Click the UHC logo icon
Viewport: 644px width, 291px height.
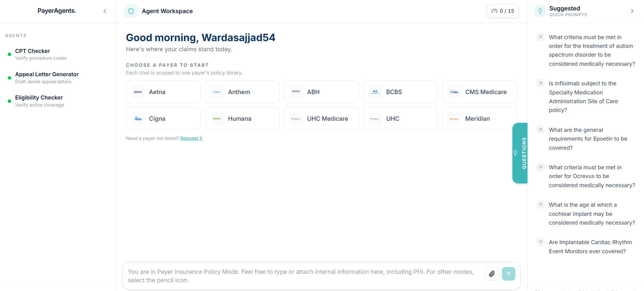click(x=375, y=118)
